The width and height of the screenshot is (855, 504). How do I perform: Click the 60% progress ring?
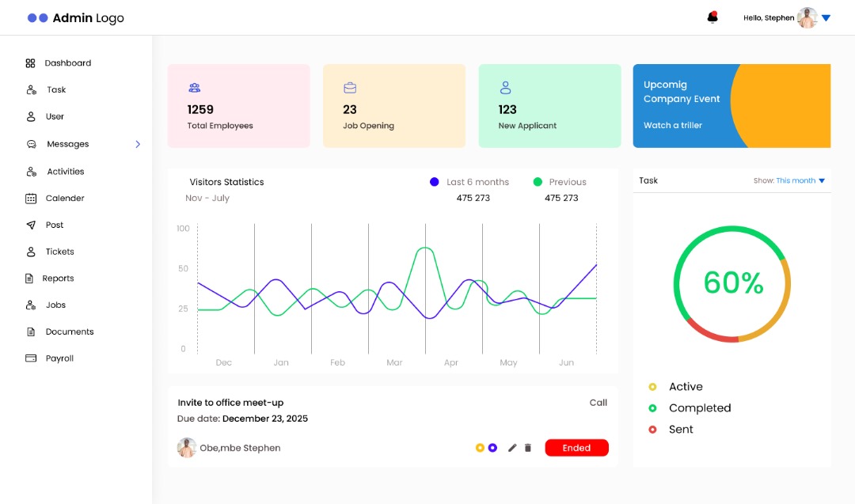pyautogui.click(x=731, y=284)
